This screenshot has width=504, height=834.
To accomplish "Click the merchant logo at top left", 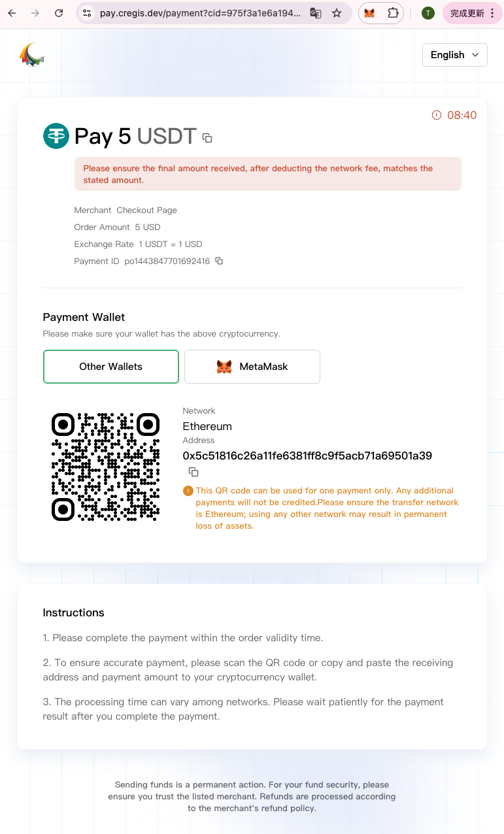I will tap(31, 55).
